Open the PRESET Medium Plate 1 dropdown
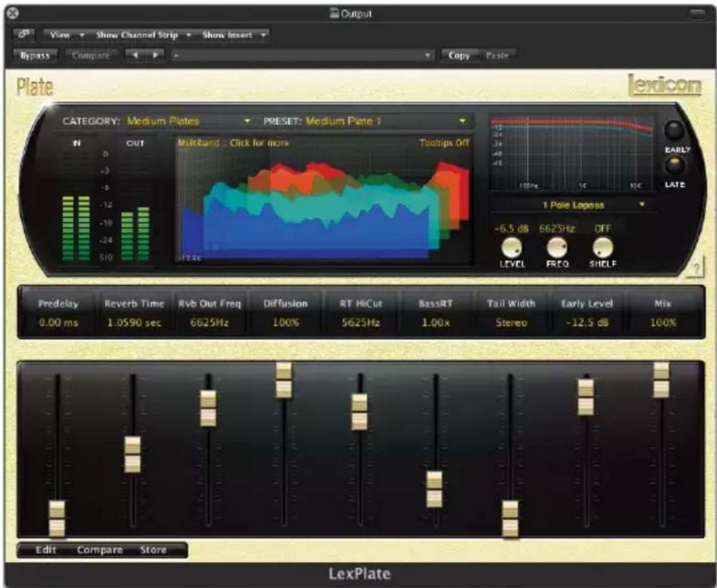 (386, 121)
